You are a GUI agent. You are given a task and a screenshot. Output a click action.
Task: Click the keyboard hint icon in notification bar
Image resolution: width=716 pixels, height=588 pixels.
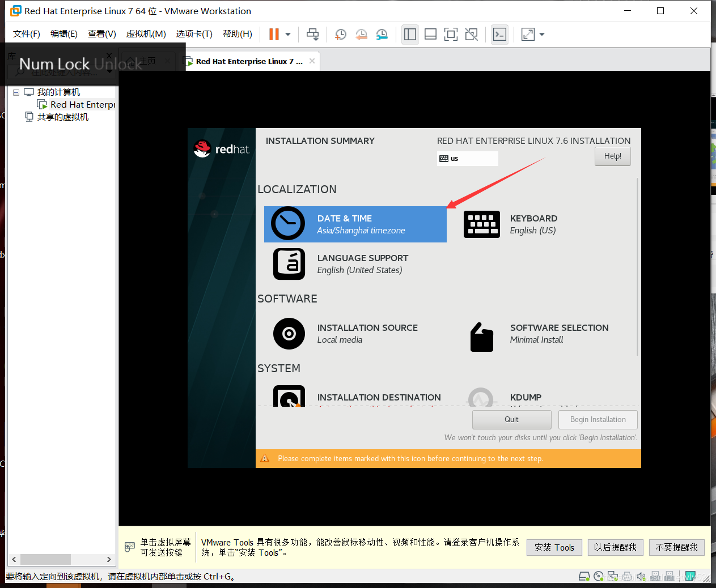click(130, 547)
